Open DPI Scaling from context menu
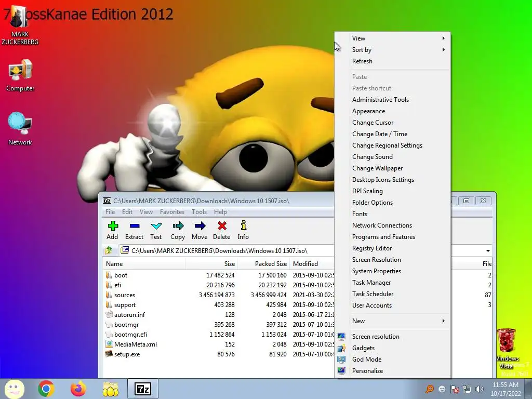This screenshot has height=399, width=532. [x=393, y=191]
